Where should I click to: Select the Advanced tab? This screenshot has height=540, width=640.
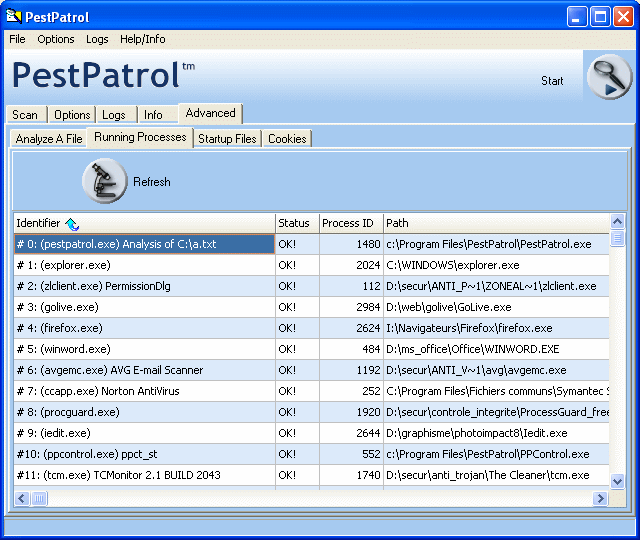[x=211, y=113]
